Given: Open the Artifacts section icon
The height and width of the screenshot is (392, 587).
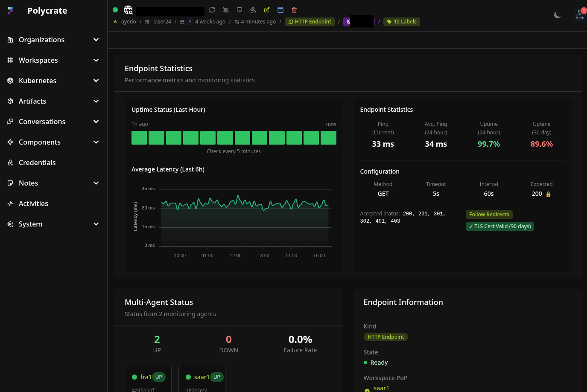Looking at the screenshot, I should [x=10, y=101].
